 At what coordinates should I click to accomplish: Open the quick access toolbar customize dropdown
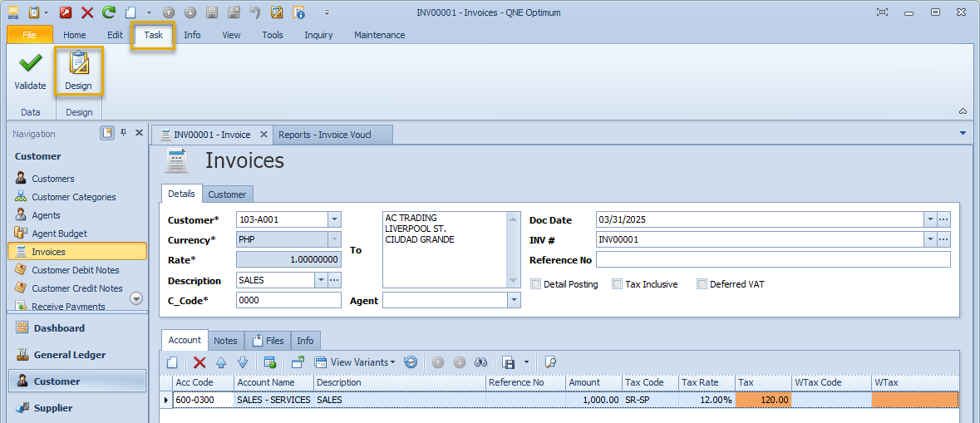tap(327, 12)
